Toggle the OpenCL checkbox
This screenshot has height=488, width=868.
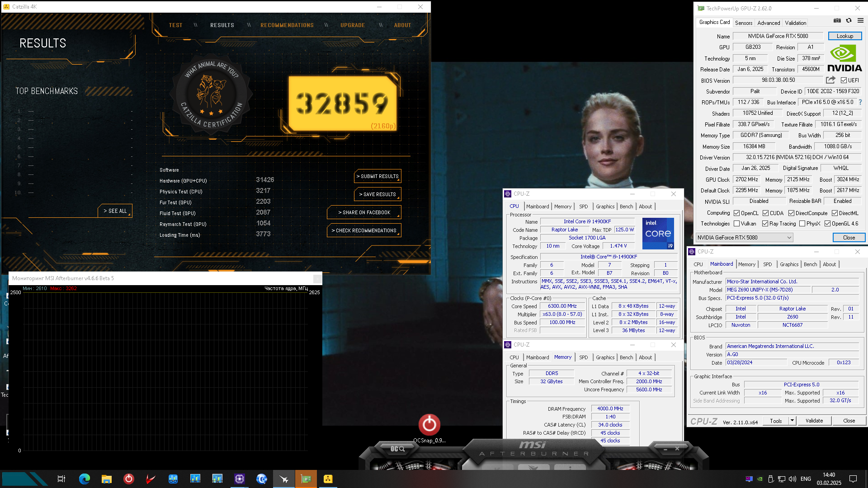click(736, 213)
